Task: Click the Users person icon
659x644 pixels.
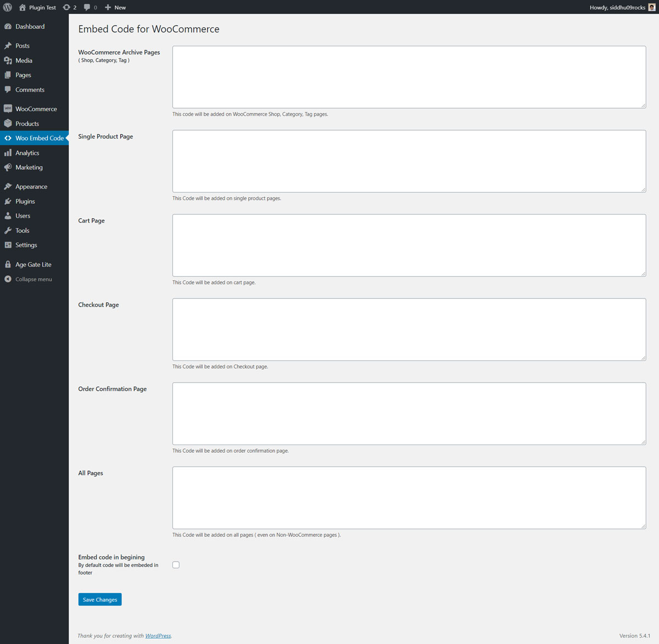Action: point(8,215)
